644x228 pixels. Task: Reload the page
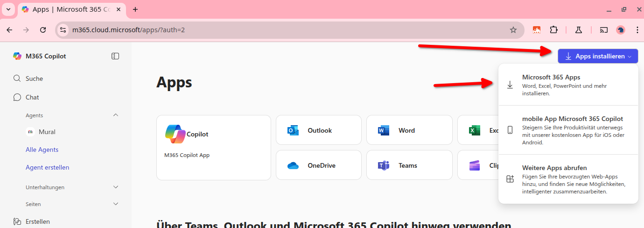point(43,30)
